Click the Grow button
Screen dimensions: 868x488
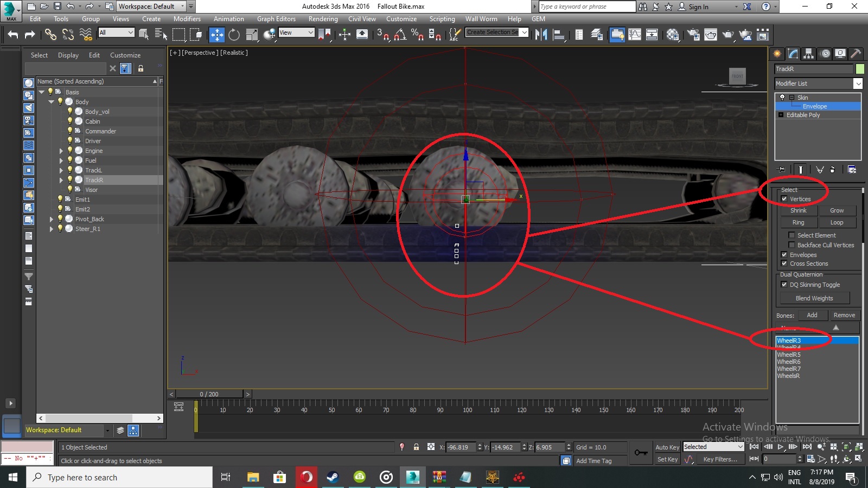(837, 210)
